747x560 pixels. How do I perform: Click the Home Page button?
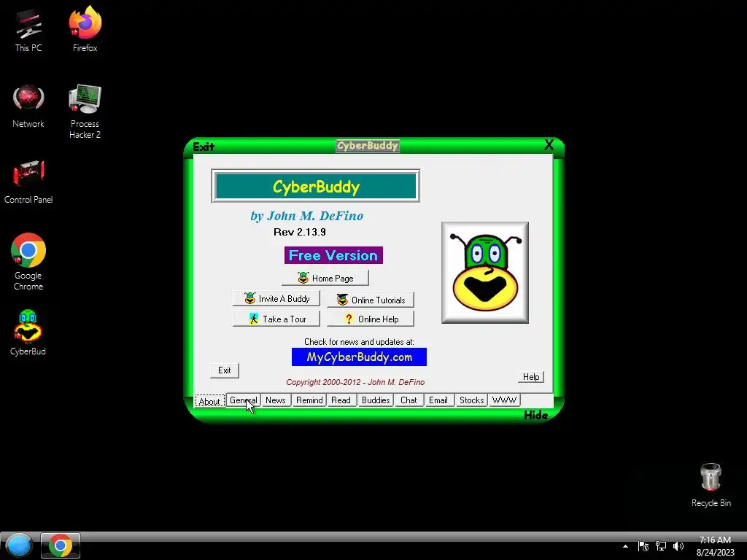click(x=325, y=278)
